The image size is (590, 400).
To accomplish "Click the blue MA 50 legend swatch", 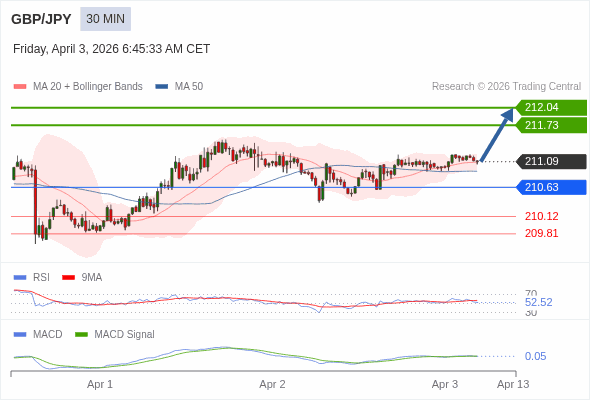I will (162, 87).
